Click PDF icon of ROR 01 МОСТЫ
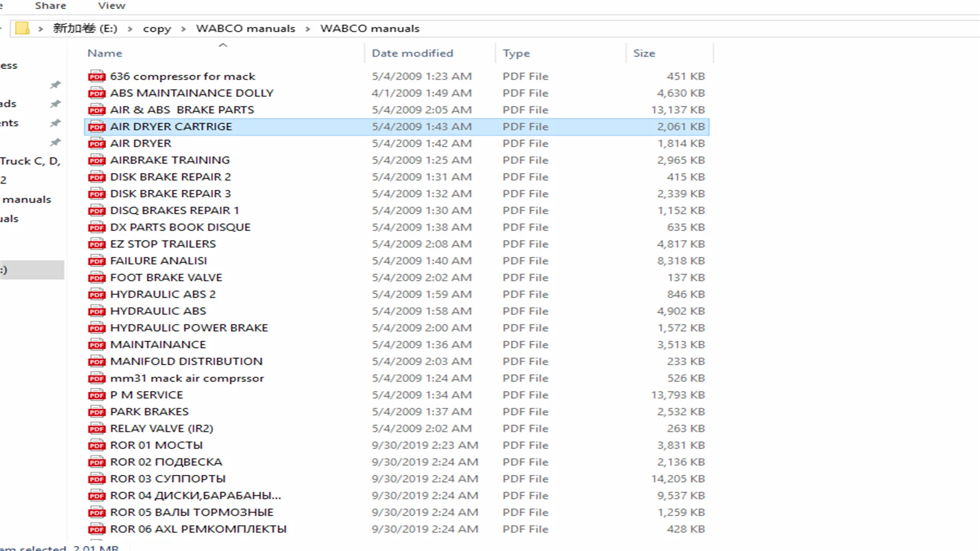Viewport: 980px width, 551px height. [x=96, y=445]
